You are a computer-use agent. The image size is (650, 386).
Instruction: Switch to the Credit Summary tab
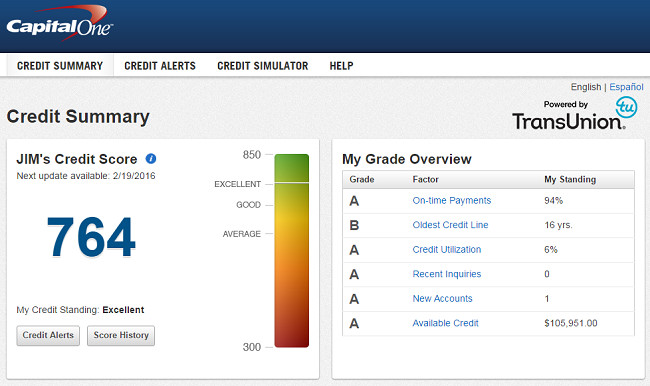(60, 66)
